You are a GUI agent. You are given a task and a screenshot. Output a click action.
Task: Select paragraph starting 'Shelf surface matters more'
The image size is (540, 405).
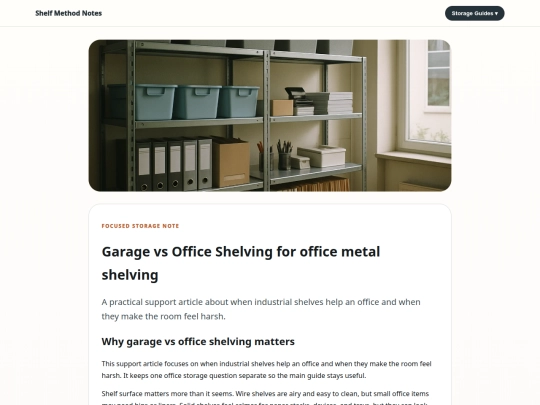pyautogui.click(x=265, y=398)
